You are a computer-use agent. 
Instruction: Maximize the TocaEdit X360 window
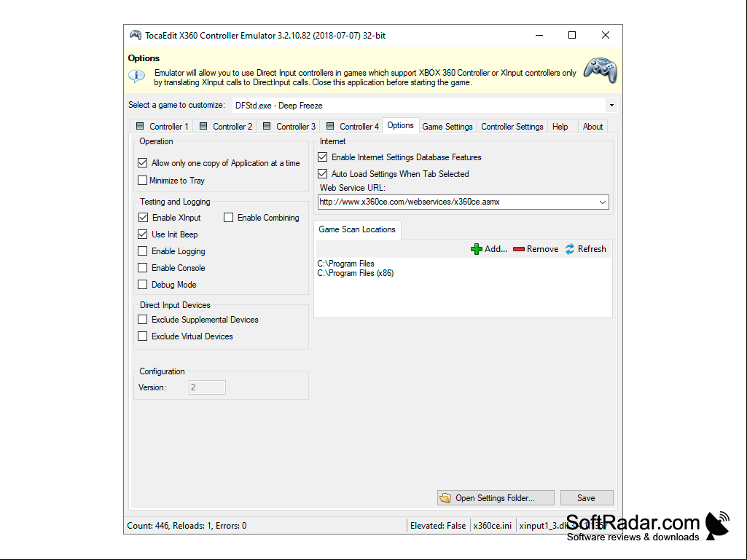point(572,35)
